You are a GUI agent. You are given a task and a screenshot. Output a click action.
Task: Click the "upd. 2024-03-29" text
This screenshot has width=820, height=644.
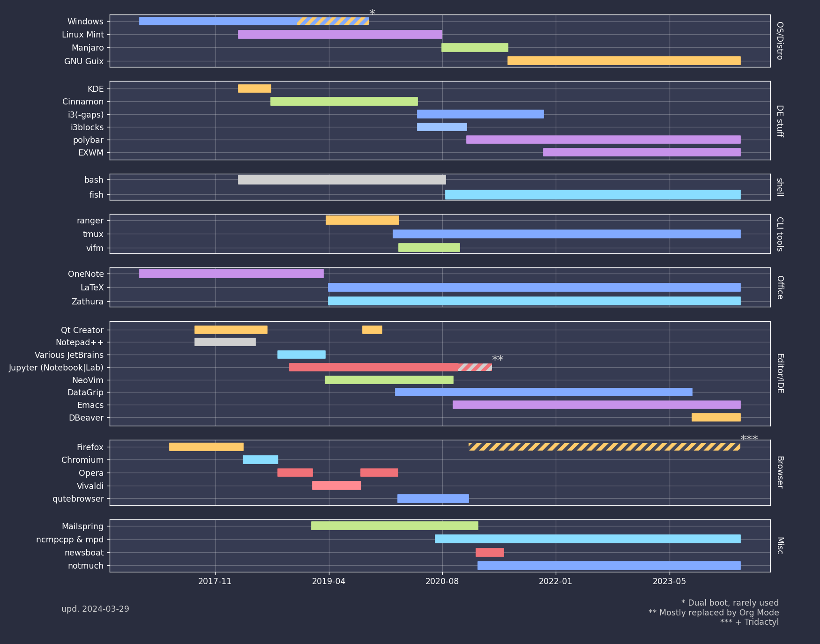95,609
